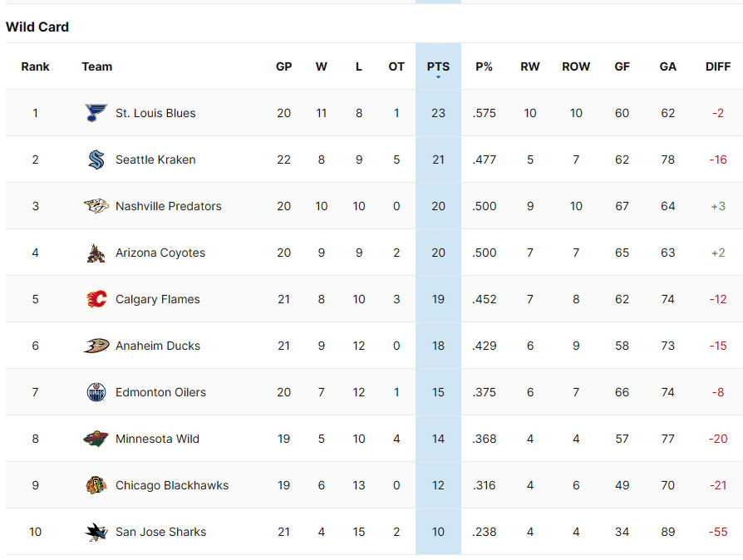743x560 pixels.
Task: Click the Calgary Flames logo
Action: click(96, 299)
